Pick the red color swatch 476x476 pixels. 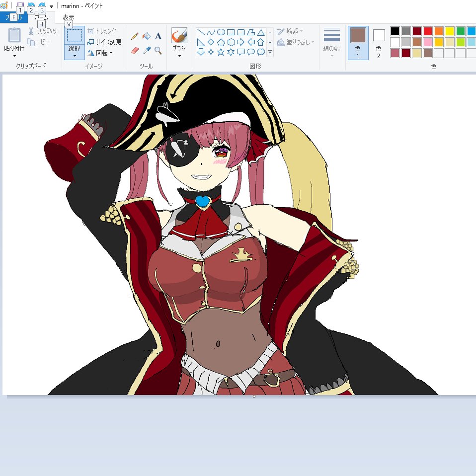coord(428,31)
